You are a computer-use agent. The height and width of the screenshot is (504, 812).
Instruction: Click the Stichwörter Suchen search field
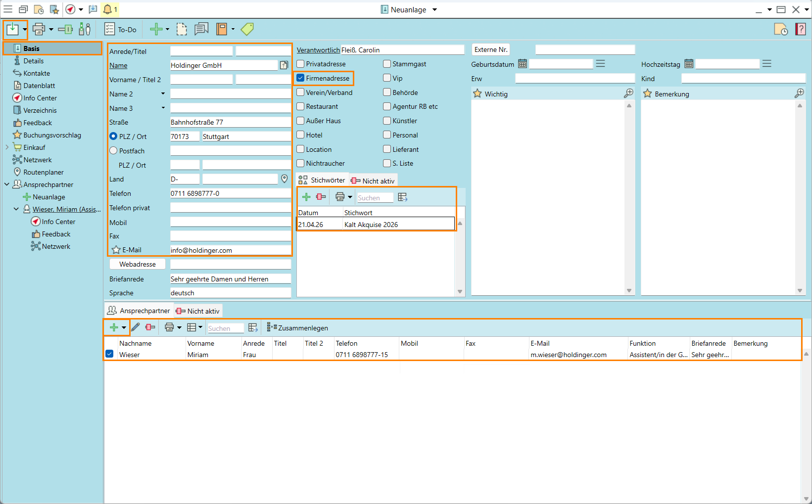coord(375,197)
